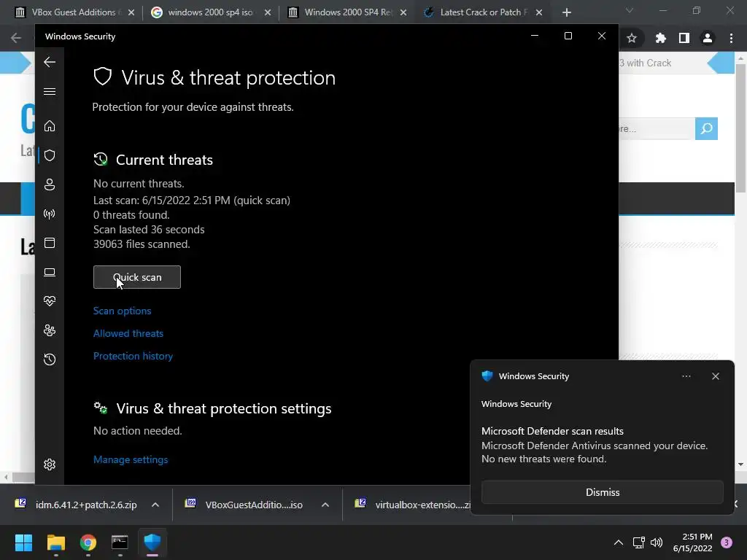Open Chrome tab search dropdown

[x=630, y=10]
